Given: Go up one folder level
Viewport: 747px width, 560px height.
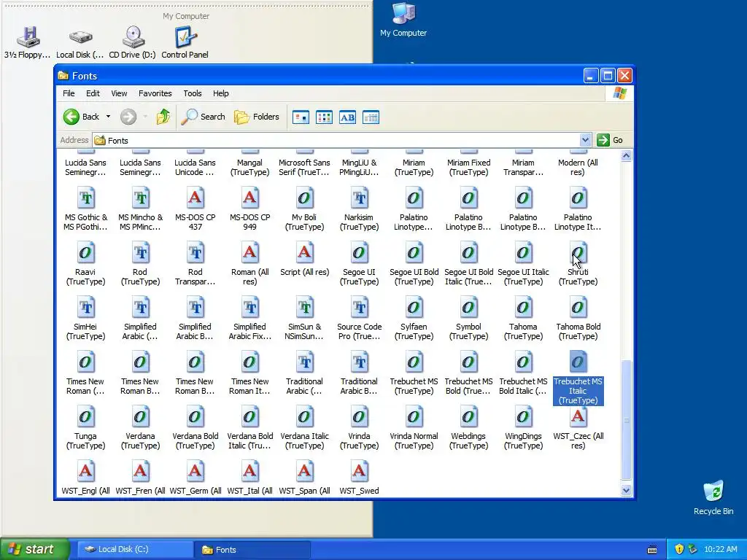Looking at the screenshot, I should coord(163,117).
